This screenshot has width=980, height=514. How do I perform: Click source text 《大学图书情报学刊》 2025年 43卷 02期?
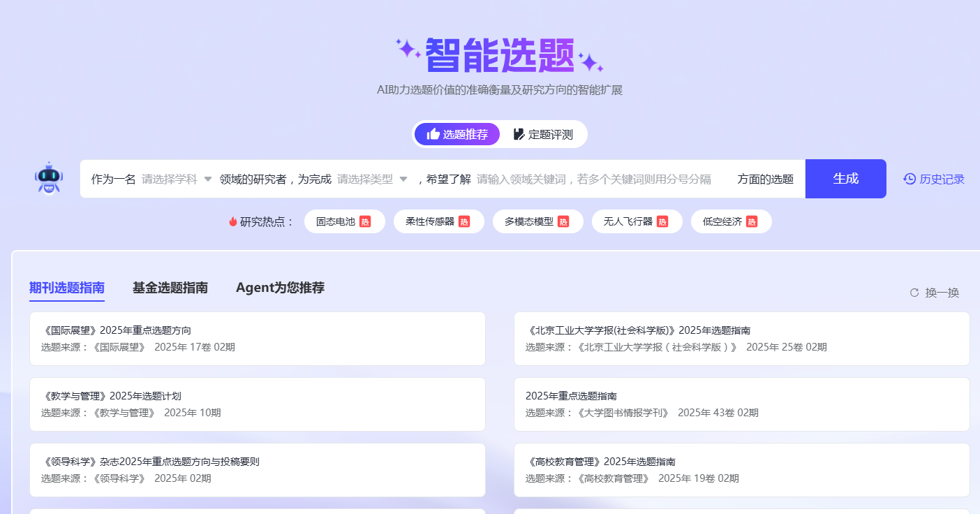(642, 413)
